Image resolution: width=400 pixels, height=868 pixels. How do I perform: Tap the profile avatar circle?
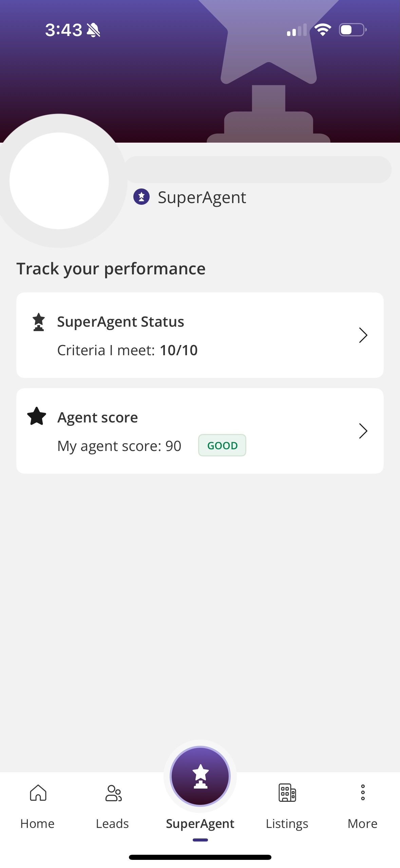coord(59,181)
